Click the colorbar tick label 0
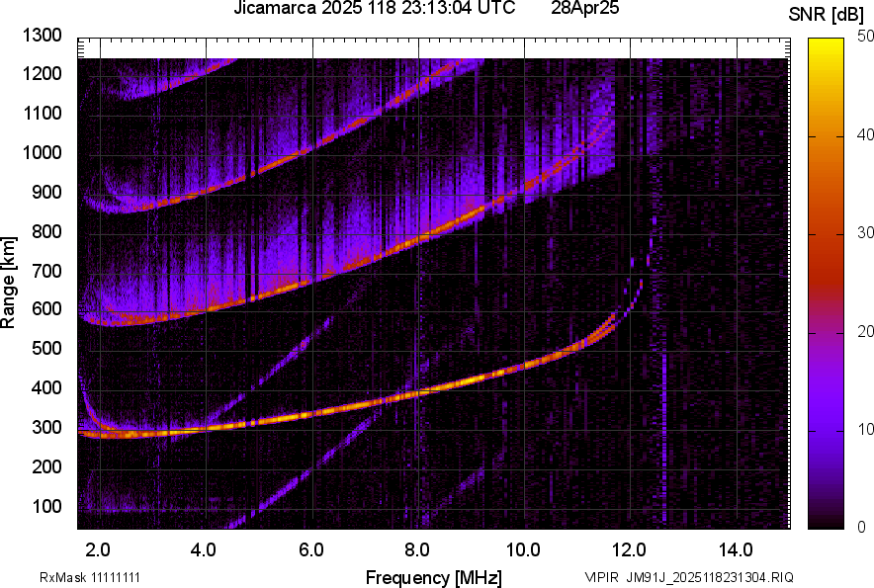 point(862,527)
